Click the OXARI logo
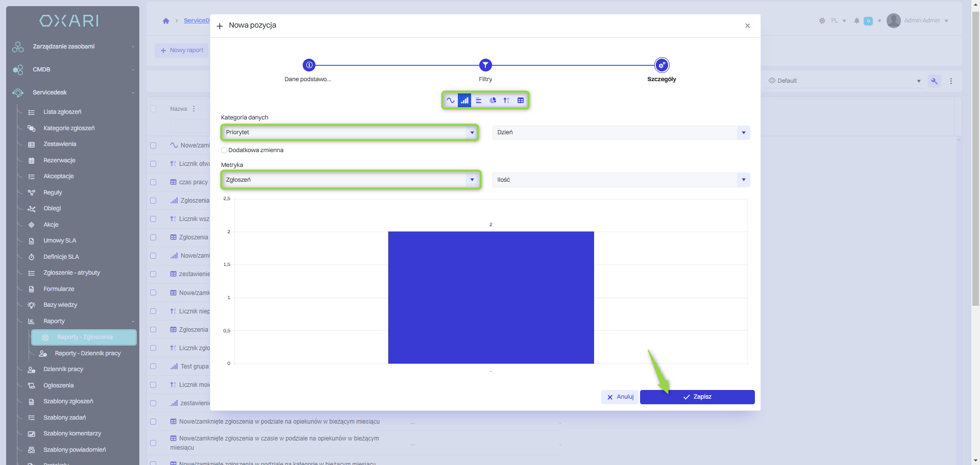This screenshot has height=465, width=980. pos(69,21)
